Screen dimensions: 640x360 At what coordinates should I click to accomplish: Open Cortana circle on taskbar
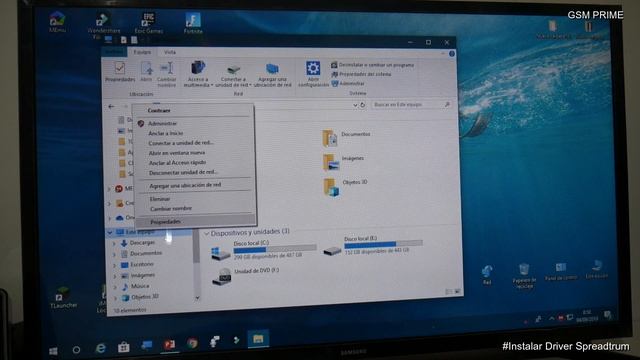pyautogui.click(x=76, y=350)
